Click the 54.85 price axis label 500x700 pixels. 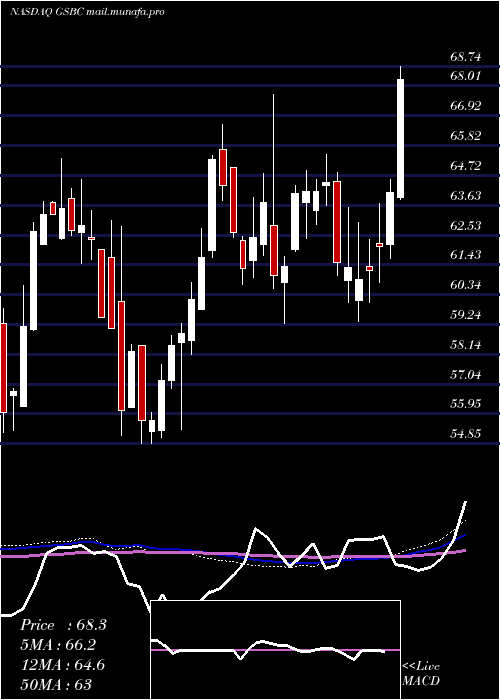click(x=466, y=433)
